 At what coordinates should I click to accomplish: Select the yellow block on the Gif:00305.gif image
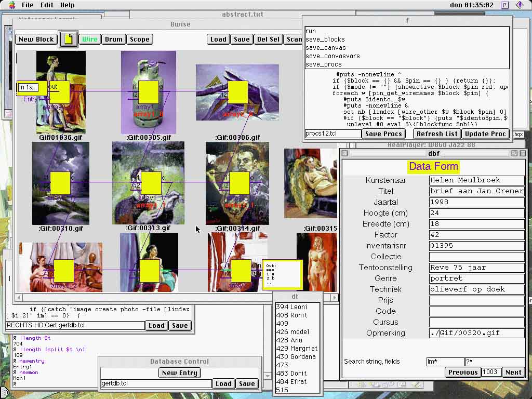[x=148, y=92]
